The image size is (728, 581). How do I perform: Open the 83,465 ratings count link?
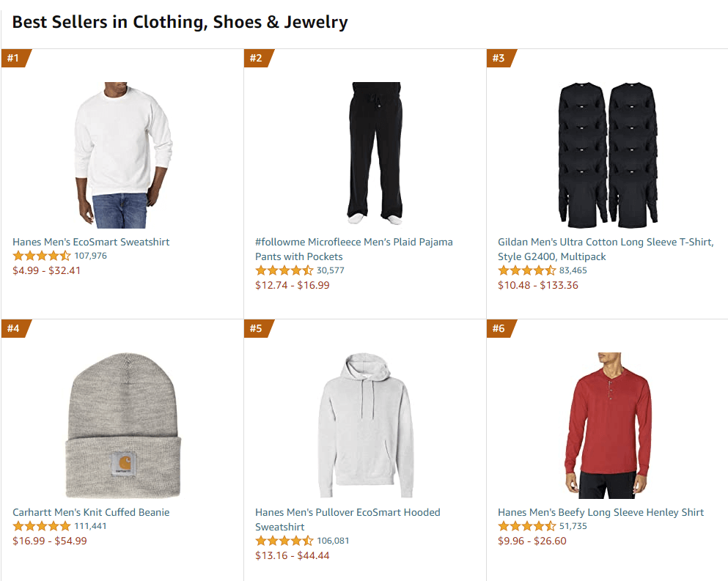pyautogui.click(x=573, y=270)
